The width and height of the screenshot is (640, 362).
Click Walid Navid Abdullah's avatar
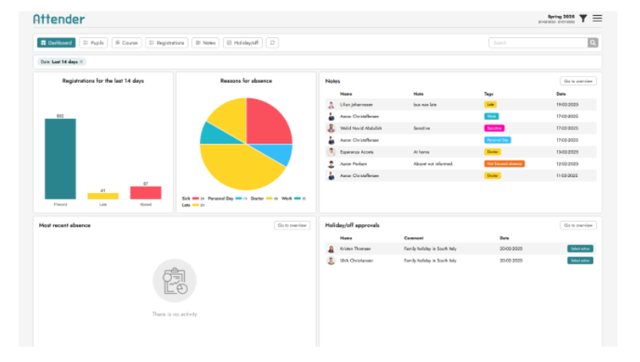(331, 129)
